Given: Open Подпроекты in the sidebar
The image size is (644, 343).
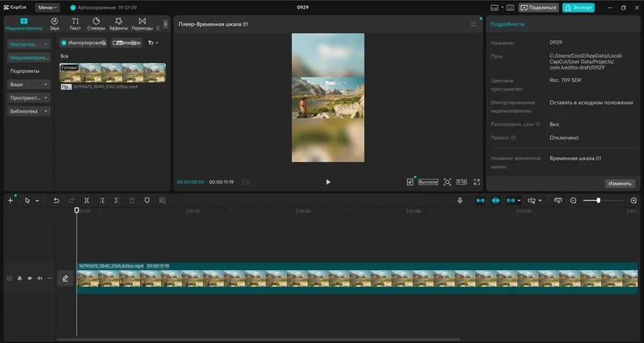Looking at the screenshot, I should click(x=24, y=71).
